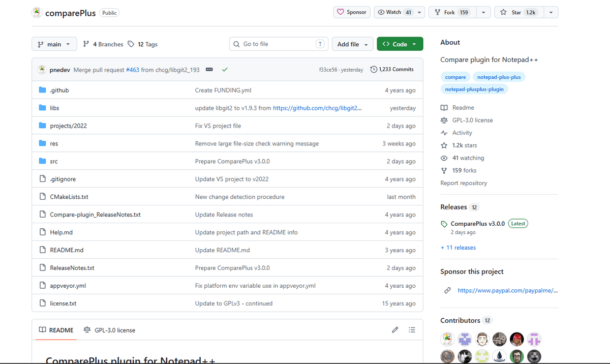This screenshot has height=364, width=610.
Task: Open the f33ce56 commit hash
Action: pos(329,70)
